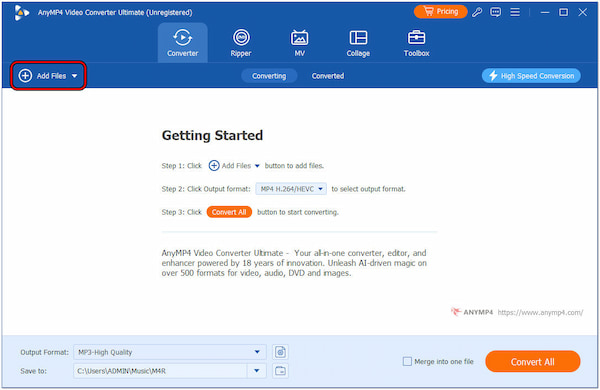600x390 pixels.
Task: Enable High Speed Conversion
Action: (531, 76)
